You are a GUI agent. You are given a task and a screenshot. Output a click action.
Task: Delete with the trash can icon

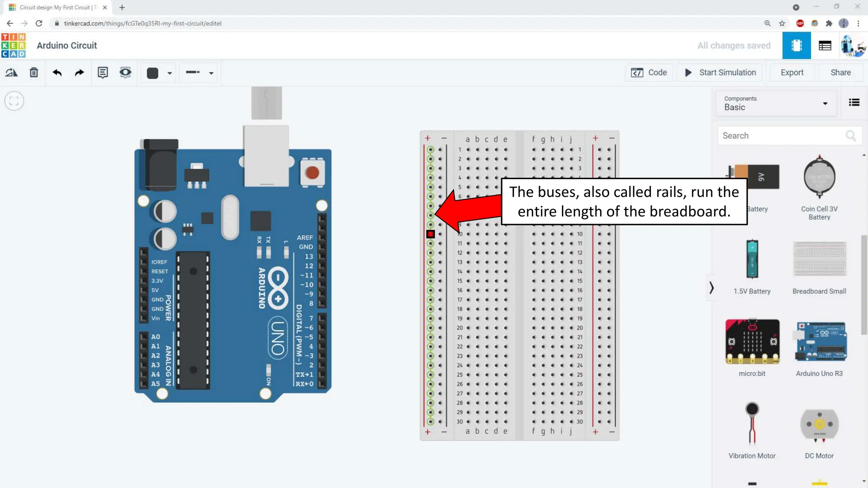point(34,72)
